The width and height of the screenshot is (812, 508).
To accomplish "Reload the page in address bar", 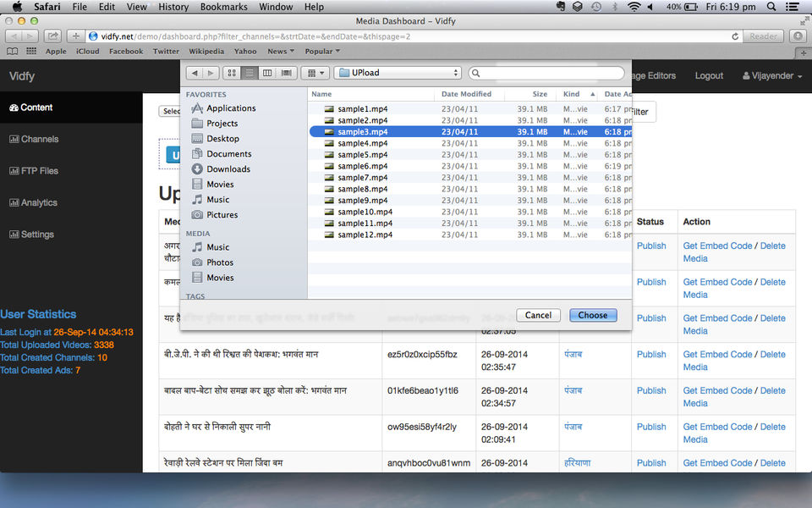I will [x=735, y=36].
